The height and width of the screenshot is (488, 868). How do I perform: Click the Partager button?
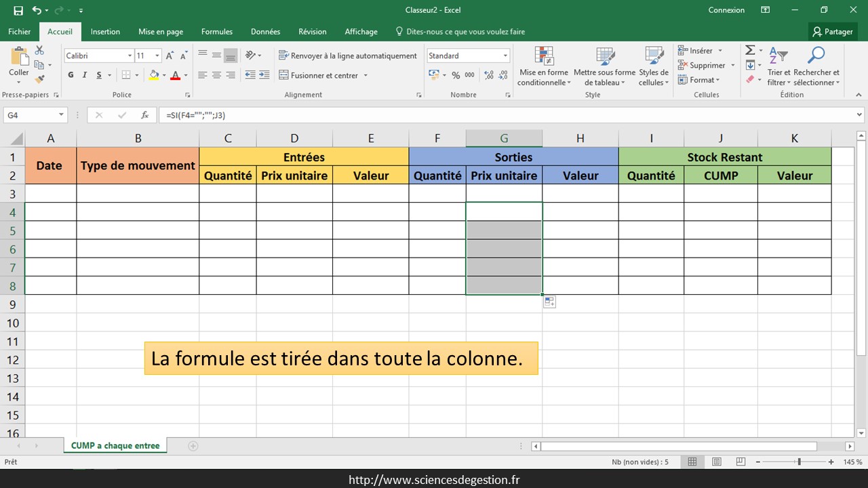pos(833,32)
